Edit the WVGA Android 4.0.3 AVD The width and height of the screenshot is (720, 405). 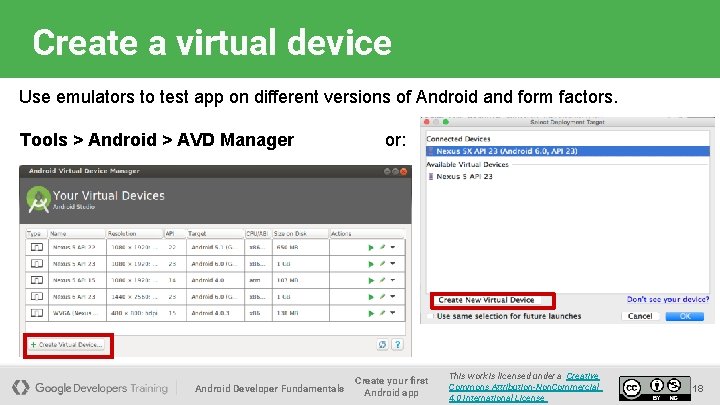coord(382,313)
